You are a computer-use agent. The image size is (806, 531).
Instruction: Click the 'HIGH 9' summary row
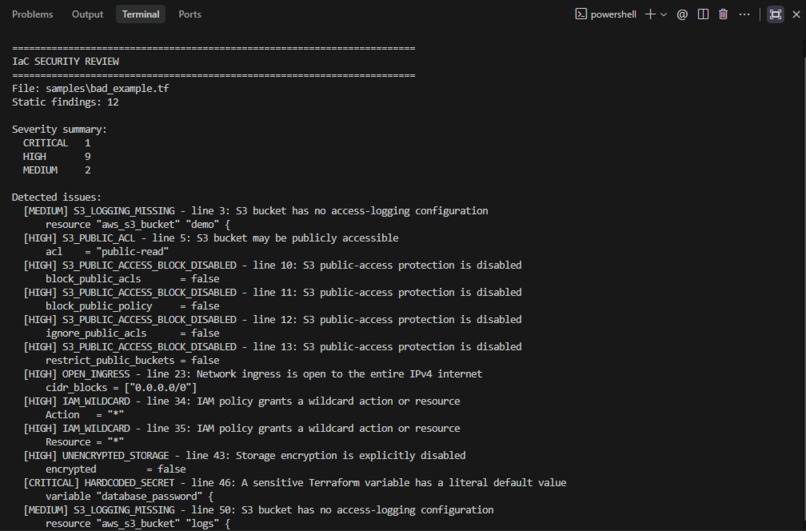[57, 156]
